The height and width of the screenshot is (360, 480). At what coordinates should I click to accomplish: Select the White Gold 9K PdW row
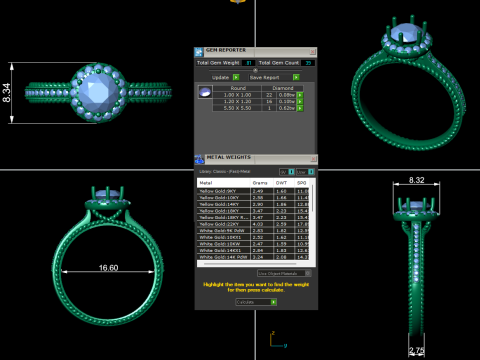(x=253, y=230)
